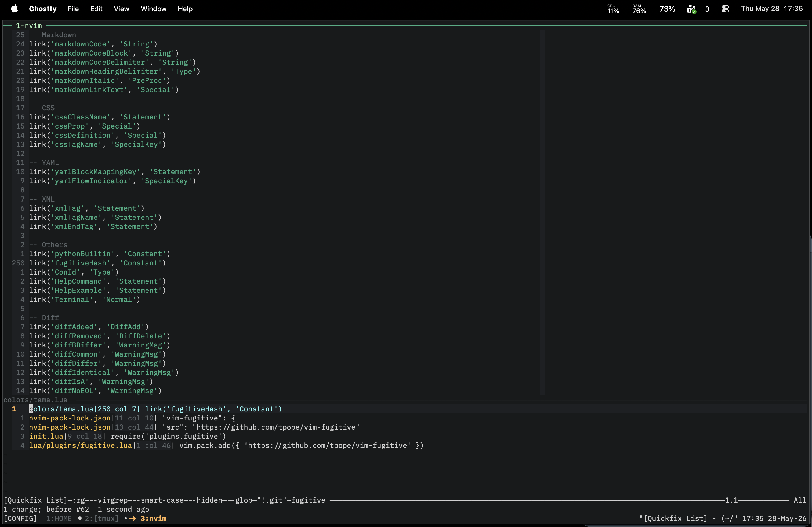This screenshot has width=812, height=527.
Task: Click the link('markdownCodeBlock', 'String') line
Action: tap(104, 53)
